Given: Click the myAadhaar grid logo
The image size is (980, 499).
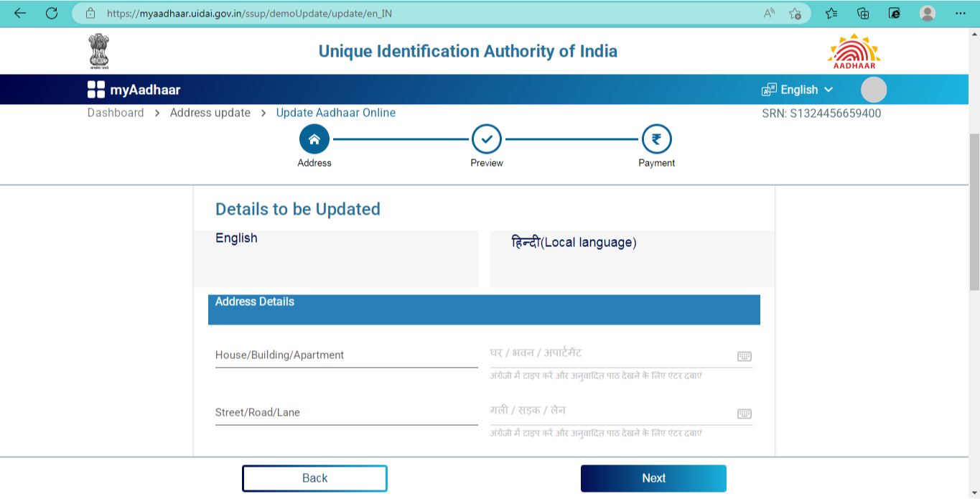Looking at the screenshot, I should pyautogui.click(x=95, y=89).
